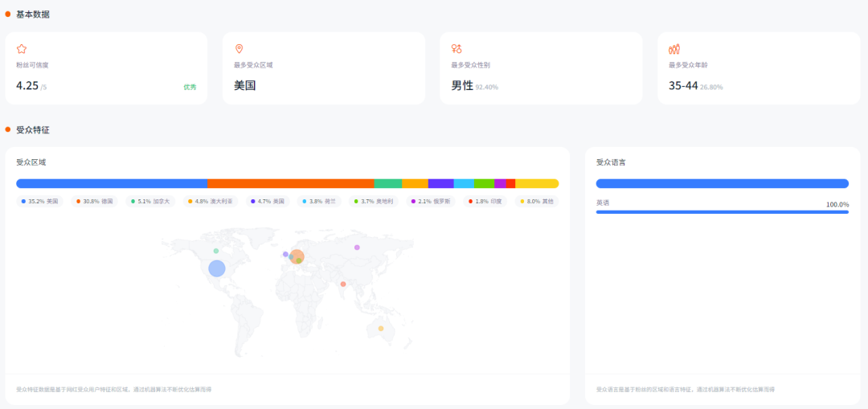This screenshot has height=409, width=868.
Task: Select the 3.7% 奥地利 legend chip
Action: tap(374, 202)
